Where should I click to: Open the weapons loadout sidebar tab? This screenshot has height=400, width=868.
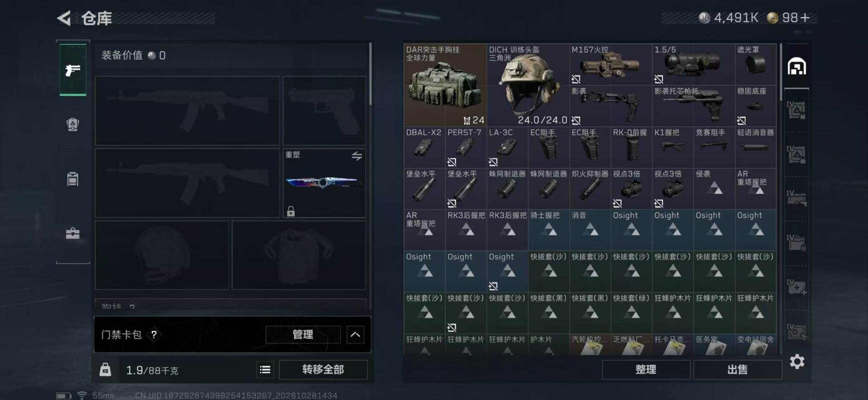coord(73,70)
